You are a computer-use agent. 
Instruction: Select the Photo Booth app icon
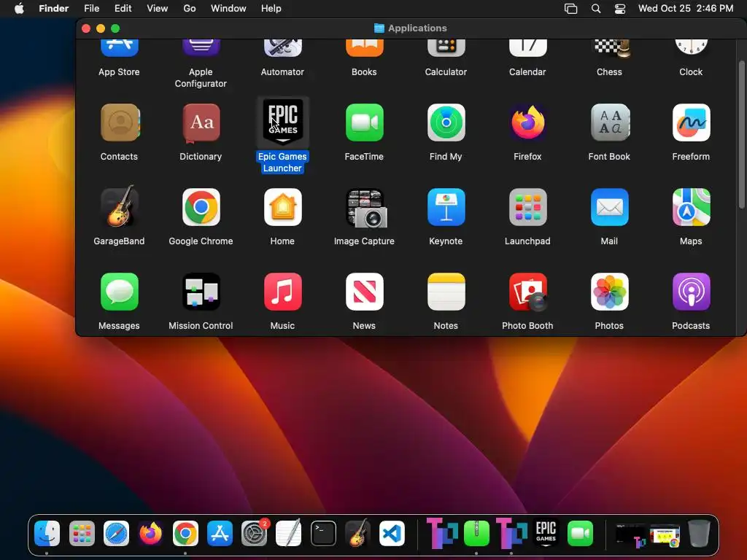[x=528, y=292]
